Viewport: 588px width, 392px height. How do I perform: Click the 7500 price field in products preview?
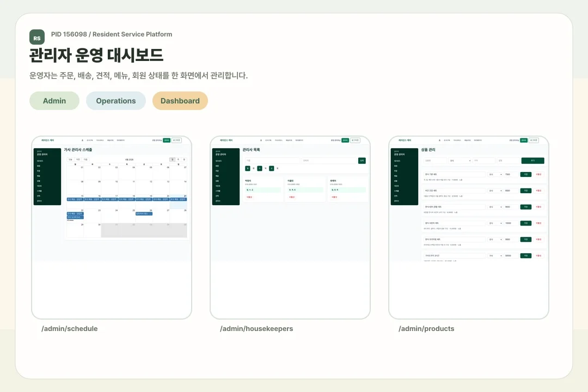click(511, 174)
